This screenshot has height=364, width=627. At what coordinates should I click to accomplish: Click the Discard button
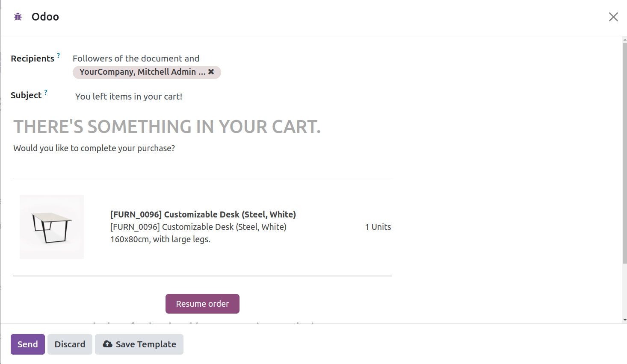70,344
